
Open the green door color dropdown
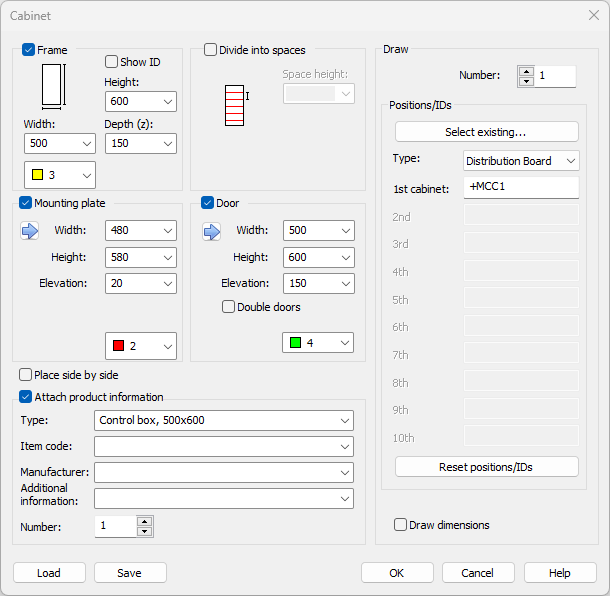tap(318, 343)
